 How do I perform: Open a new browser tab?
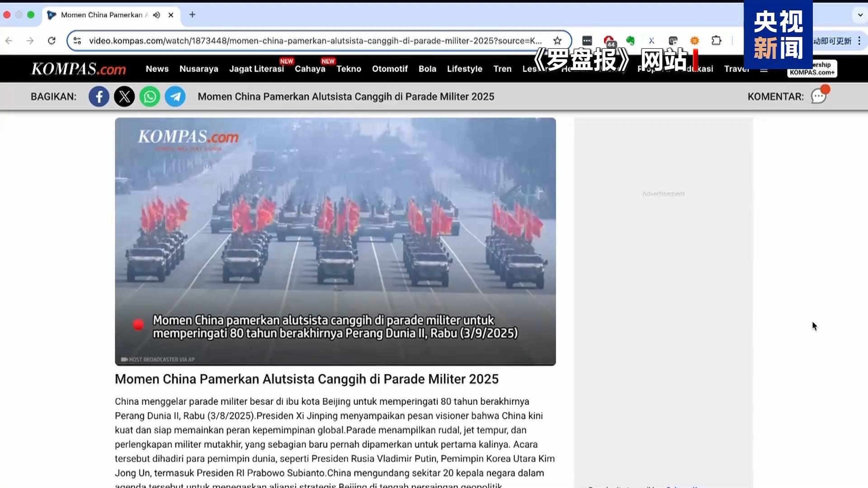tap(192, 15)
